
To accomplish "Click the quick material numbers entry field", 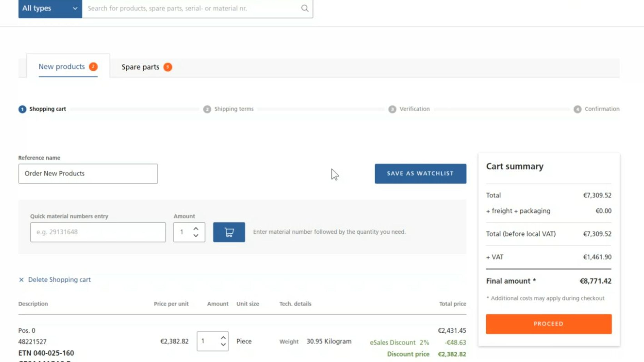I will click(98, 232).
